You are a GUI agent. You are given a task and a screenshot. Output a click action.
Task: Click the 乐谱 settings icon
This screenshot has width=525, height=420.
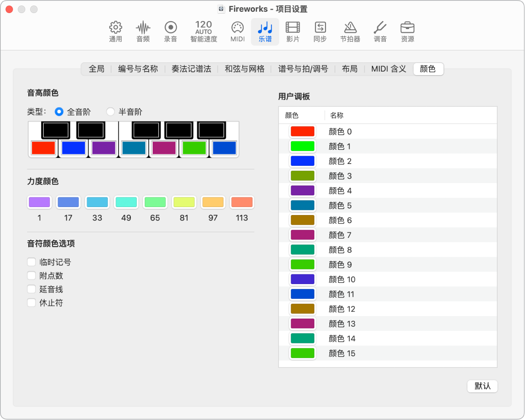click(x=265, y=32)
